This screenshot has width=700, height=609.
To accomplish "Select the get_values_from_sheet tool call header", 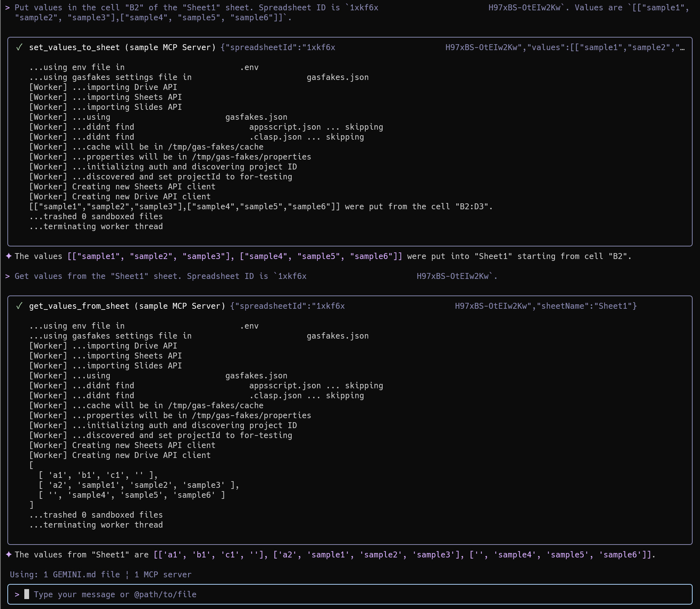I will [127, 306].
